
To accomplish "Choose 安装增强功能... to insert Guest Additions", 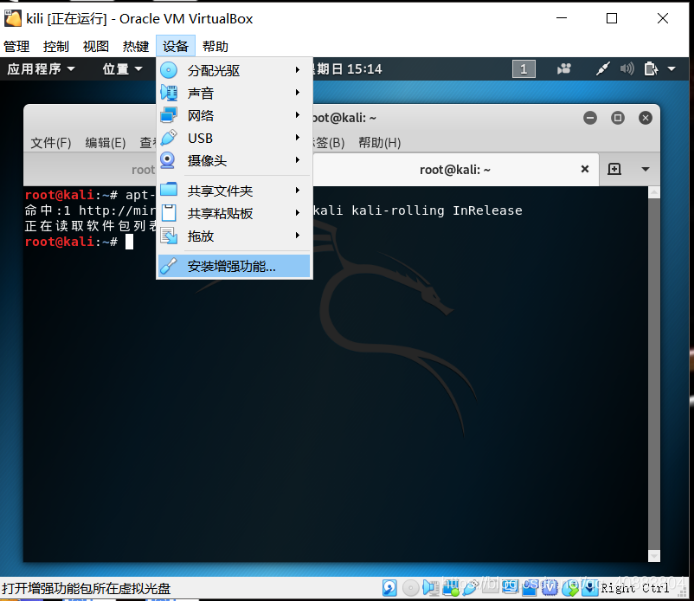I will pyautogui.click(x=234, y=266).
